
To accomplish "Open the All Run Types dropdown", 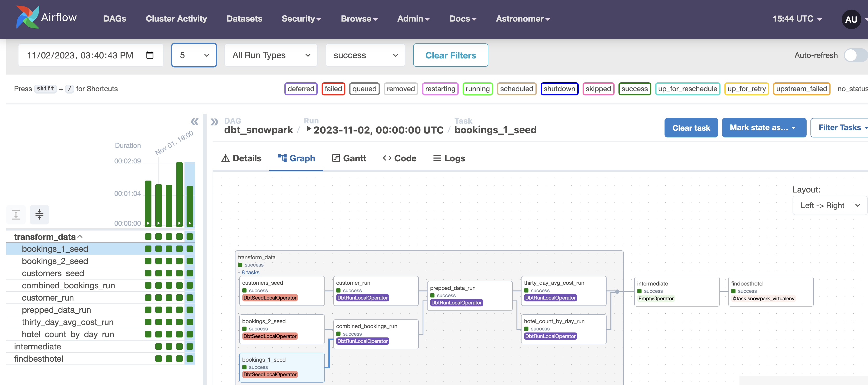I will click(271, 55).
